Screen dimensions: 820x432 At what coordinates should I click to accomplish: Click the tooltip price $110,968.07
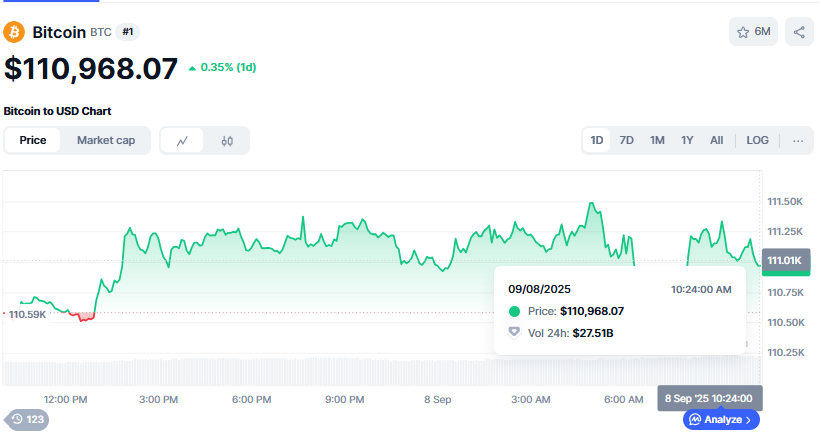pos(592,311)
